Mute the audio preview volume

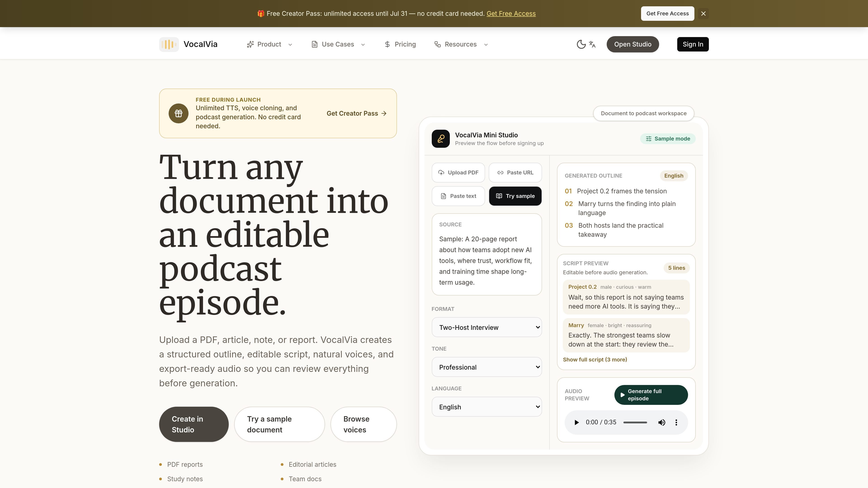[x=661, y=422]
